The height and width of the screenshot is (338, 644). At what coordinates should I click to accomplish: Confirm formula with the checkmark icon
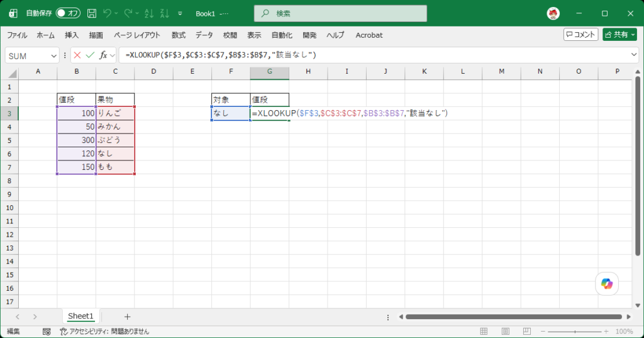pos(90,55)
